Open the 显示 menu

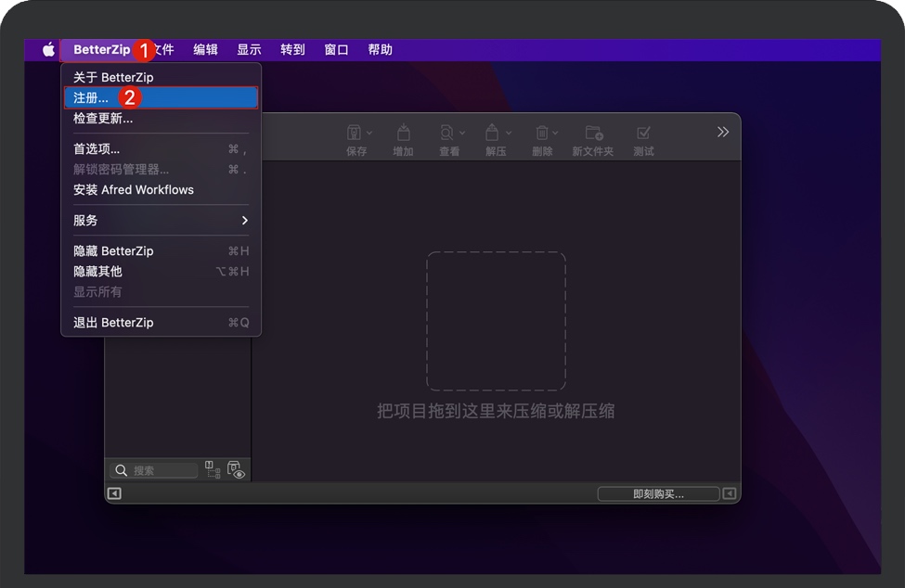point(250,49)
